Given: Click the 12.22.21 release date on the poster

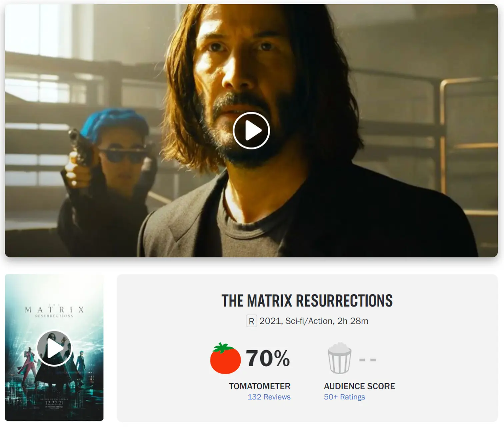Looking at the screenshot, I should 54,402.
